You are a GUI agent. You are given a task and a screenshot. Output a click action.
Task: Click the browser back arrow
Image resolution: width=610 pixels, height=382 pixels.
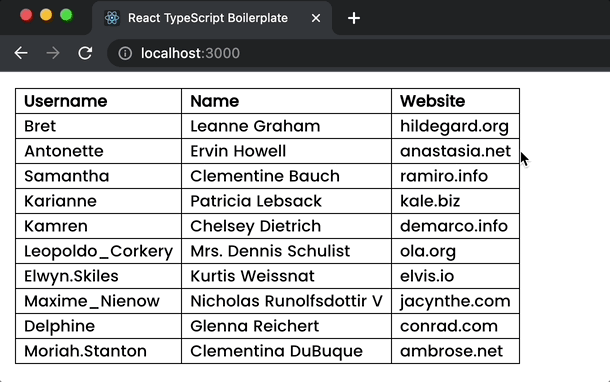point(21,53)
